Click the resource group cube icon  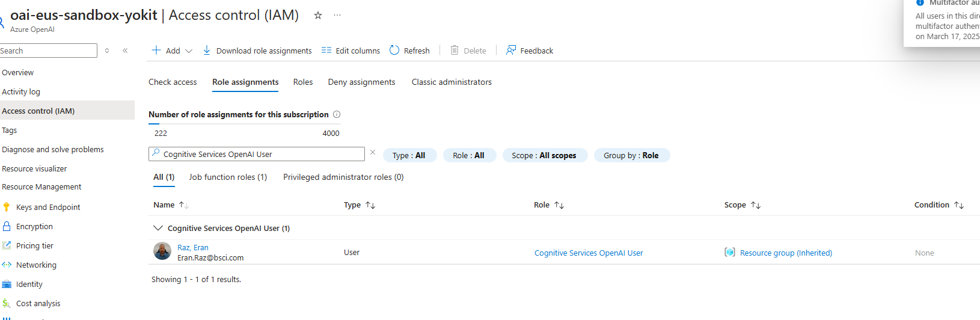(x=730, y=253)
